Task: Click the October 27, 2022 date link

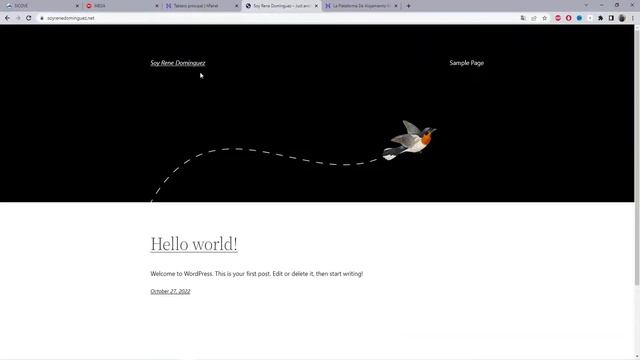Action: (x=170, y=291)
